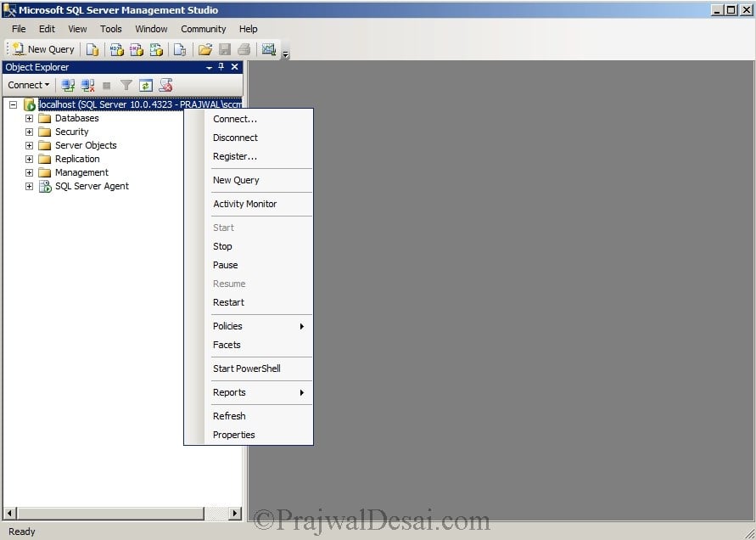The width and height of the screenshot is (756, 540).
Task: Collapse the localhost server node
Action: [14, 104]
